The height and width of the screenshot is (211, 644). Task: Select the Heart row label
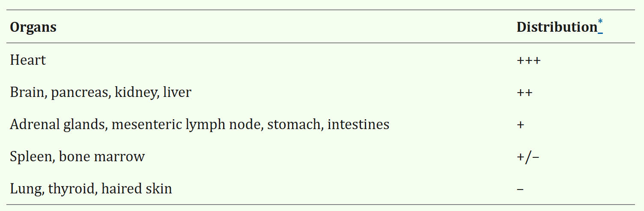pyautogui.click(x=28, y=60)
